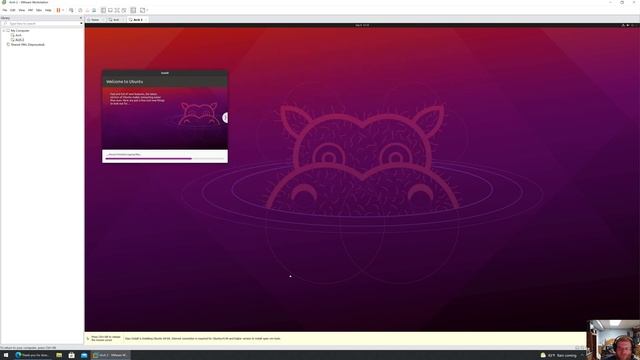Enable Unity mode icon
Screen dimensions: 640x360
point(124,10)
